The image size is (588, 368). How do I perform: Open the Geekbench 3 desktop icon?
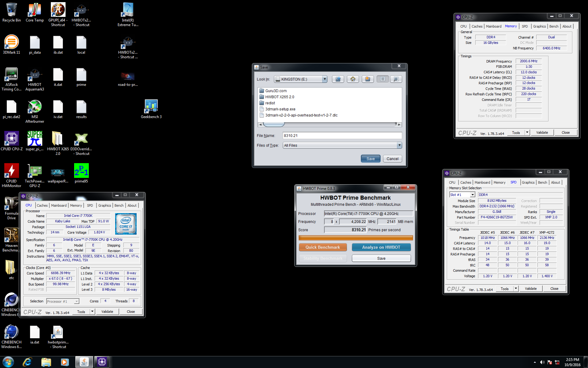tap(151, 109)
